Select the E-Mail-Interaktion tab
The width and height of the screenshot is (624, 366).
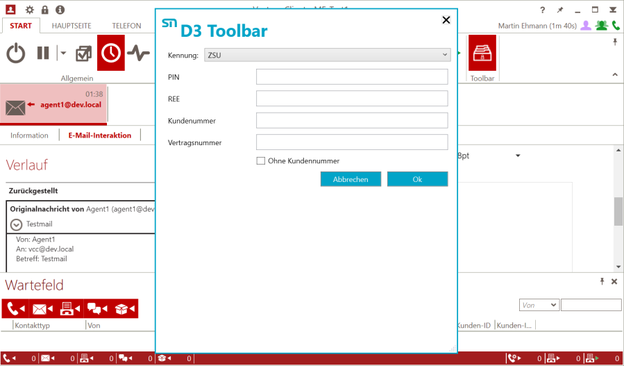99,135
